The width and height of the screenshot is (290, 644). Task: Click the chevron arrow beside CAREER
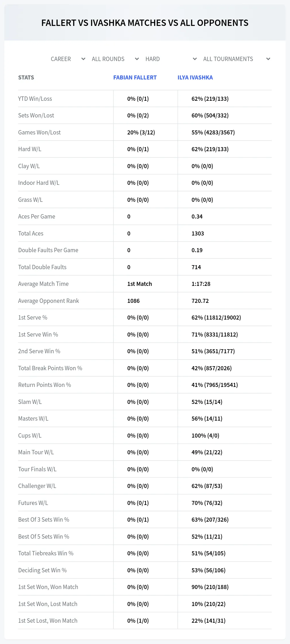tap(83, 59)
